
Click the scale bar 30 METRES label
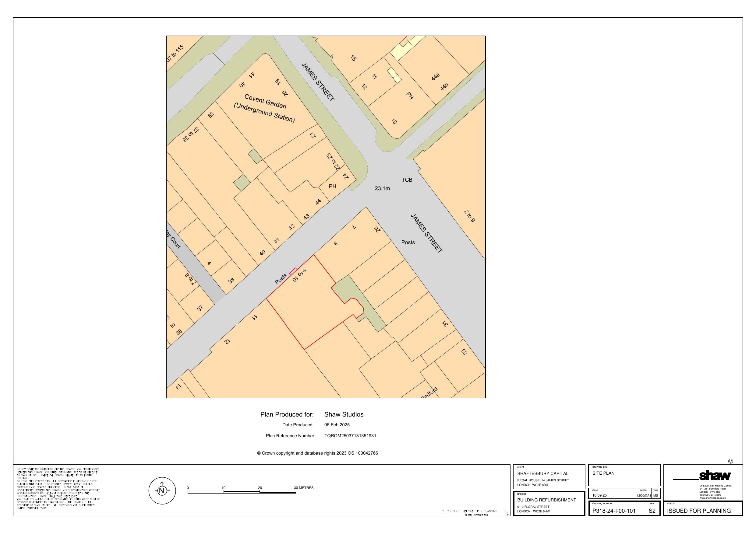click(304, 488)
